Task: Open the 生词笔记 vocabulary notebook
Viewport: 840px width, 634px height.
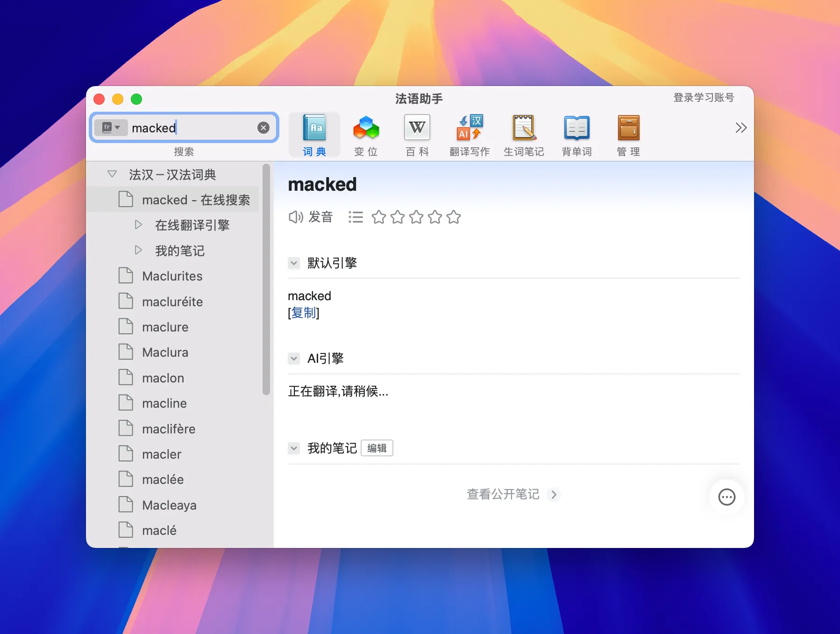Action: [524, 134]
